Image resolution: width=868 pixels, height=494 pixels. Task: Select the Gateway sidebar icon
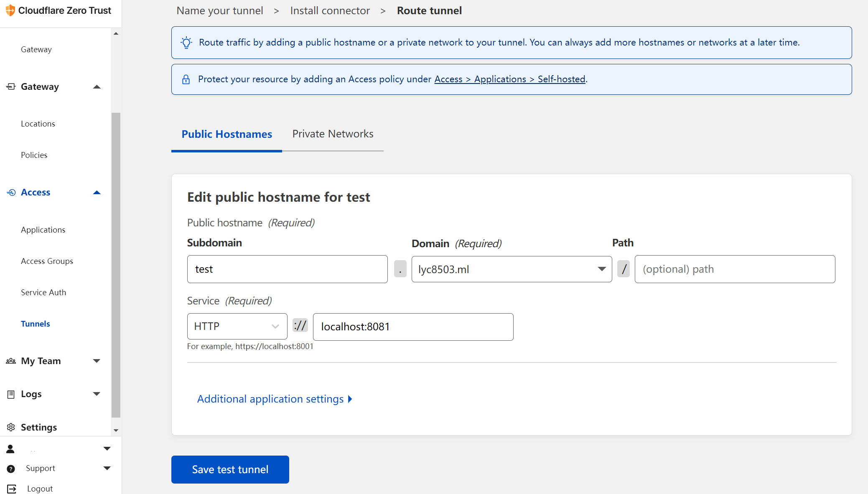[x=10, y=86]
